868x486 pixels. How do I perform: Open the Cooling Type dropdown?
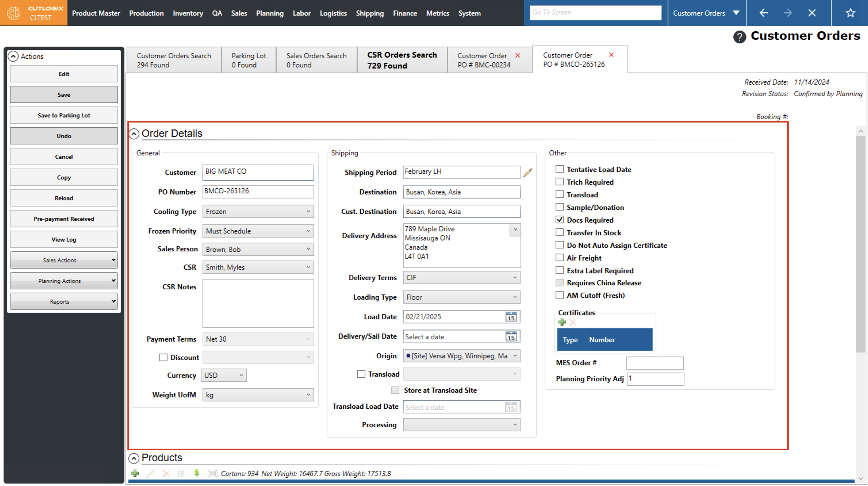[x=258, y=212]
